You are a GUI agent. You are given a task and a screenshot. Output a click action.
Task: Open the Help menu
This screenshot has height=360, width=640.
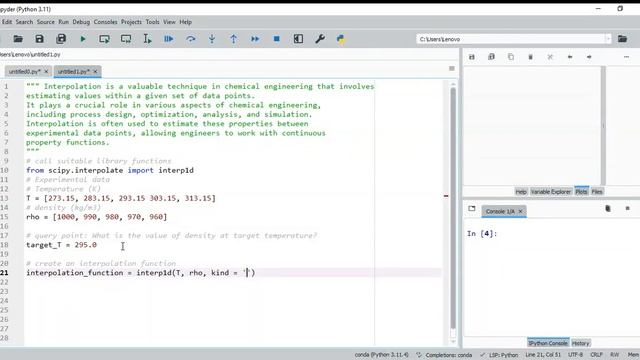185,22
